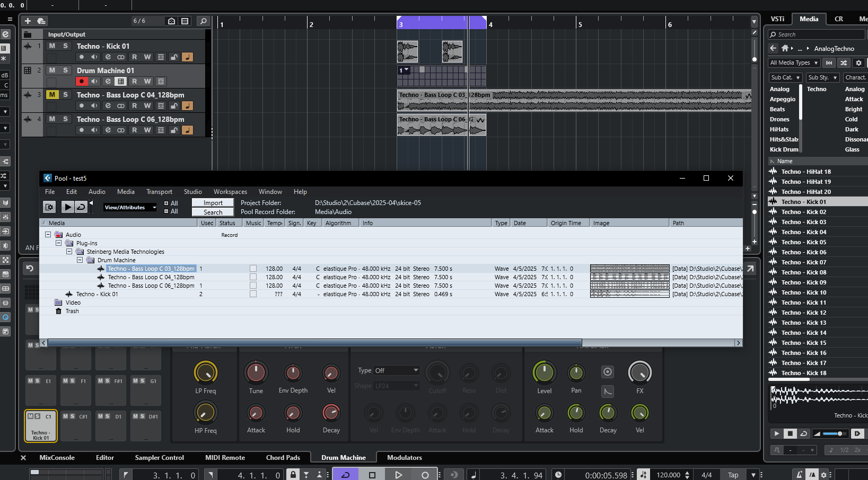Activate the transport cycle loop button
The image size is (868, 480).
345,475
